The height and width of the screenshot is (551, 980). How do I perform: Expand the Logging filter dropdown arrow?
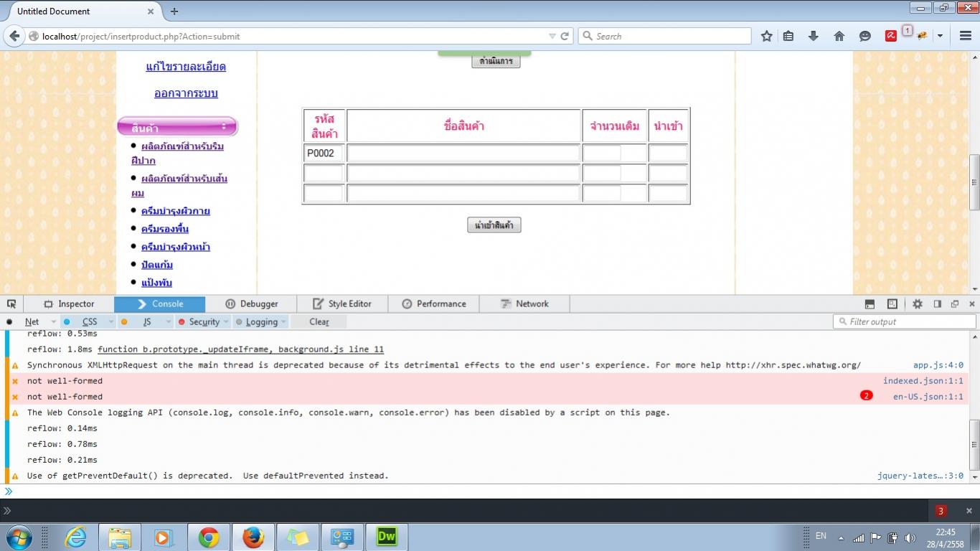(x=284, y=322)
